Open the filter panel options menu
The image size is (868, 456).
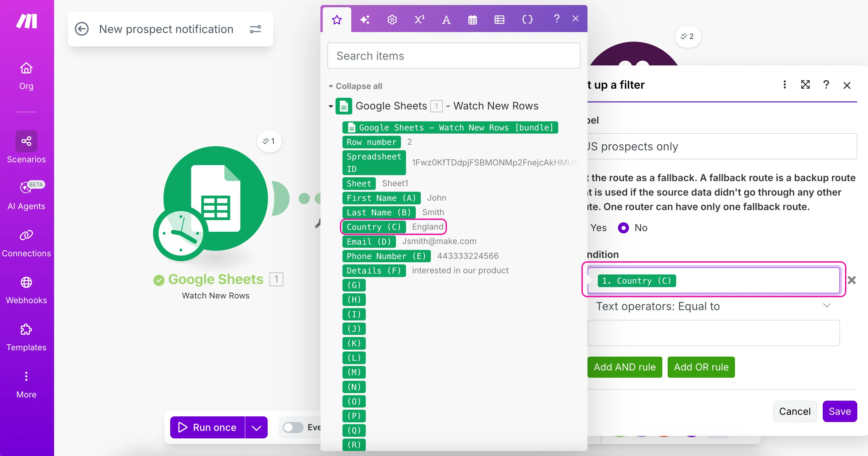[x=785, y=85]
